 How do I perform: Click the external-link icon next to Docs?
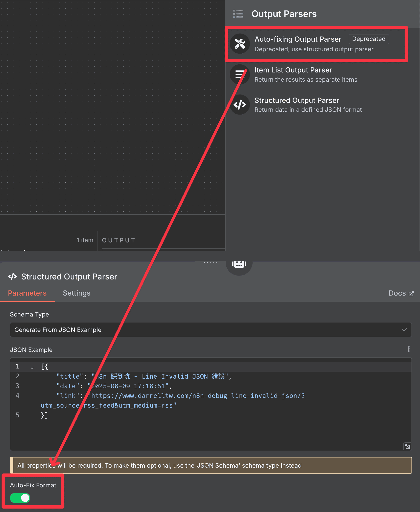click(411, 293)
